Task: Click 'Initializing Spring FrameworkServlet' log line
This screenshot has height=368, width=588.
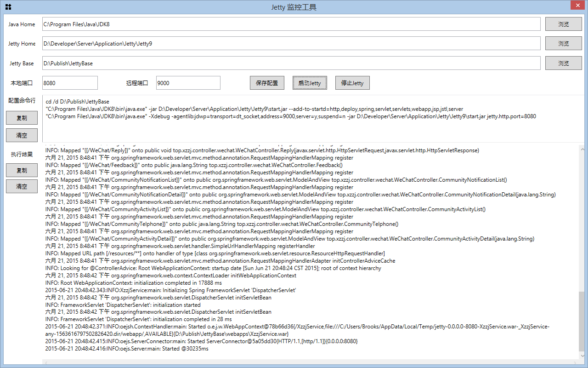Action: coord(170,290)
